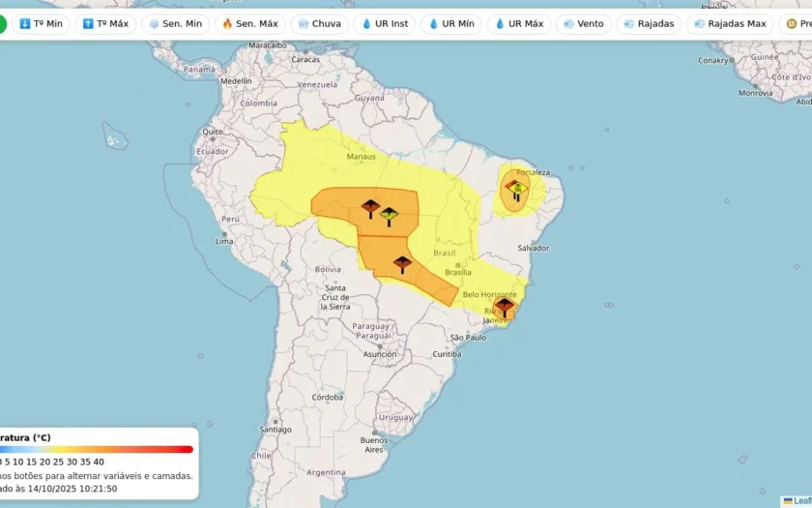Click the temperature color gradient bar

[x=97, y=449]
